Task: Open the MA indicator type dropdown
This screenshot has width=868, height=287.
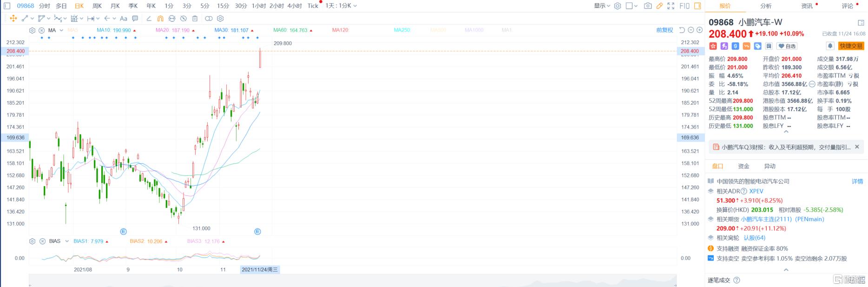Action: pyautogui.click(x=61, y=30)
